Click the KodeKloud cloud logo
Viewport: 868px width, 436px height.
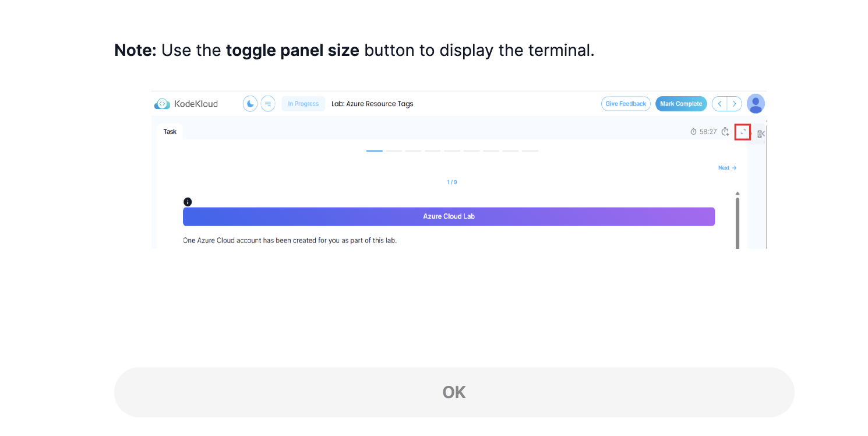point(162,104)
